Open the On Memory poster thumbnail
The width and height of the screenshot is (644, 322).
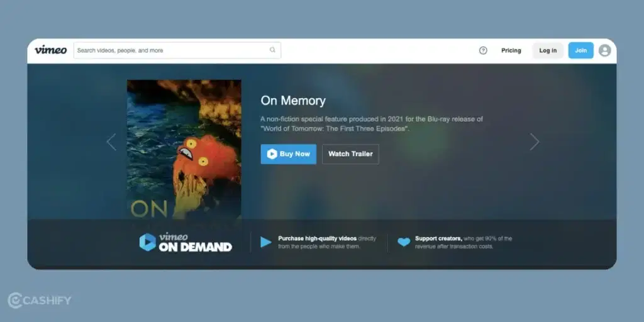[x=184, y=150]
